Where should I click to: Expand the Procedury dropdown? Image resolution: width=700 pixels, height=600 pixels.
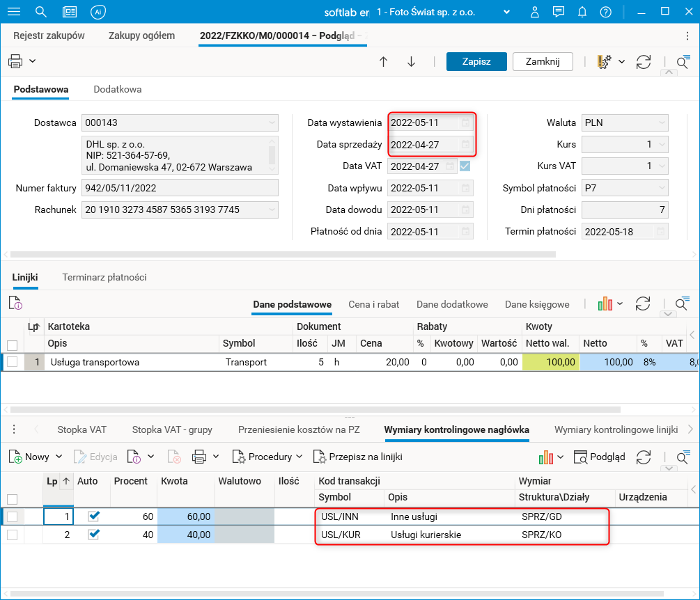(299, 457)
